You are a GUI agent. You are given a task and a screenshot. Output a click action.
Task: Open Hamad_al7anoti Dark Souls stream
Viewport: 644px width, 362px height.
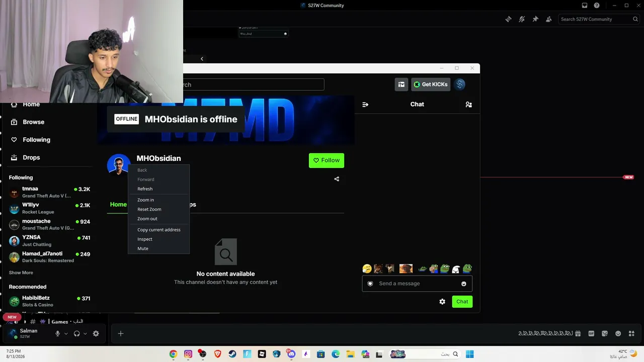tap(49, 257)
